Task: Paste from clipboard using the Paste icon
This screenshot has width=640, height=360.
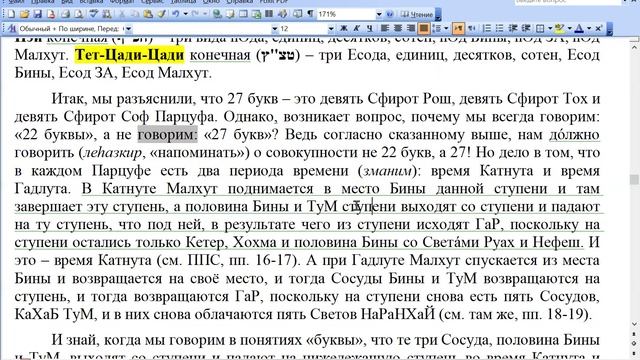Action: (x=148, y=14)
